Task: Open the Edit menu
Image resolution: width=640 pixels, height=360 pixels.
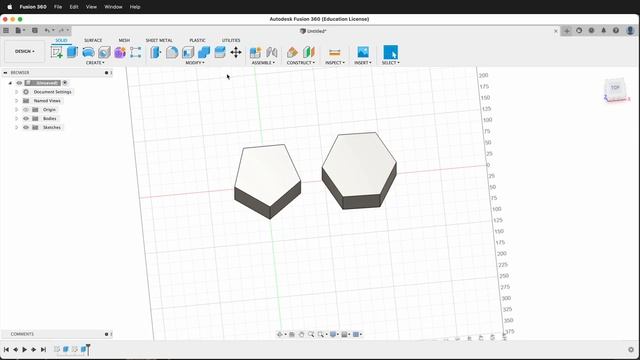Action: point(74,7)
